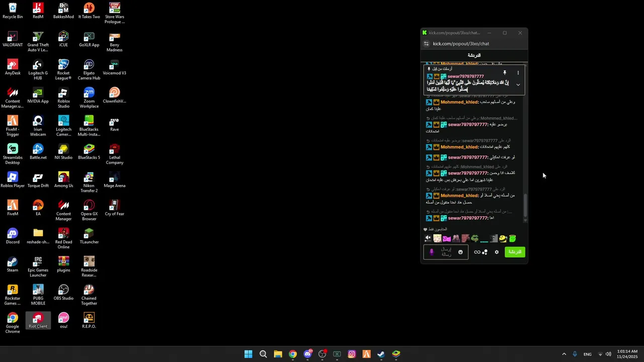This screenshot has height=362, width=644.
Task: Select the Cry of Fear shortcut
Action: tap(114, 208)
